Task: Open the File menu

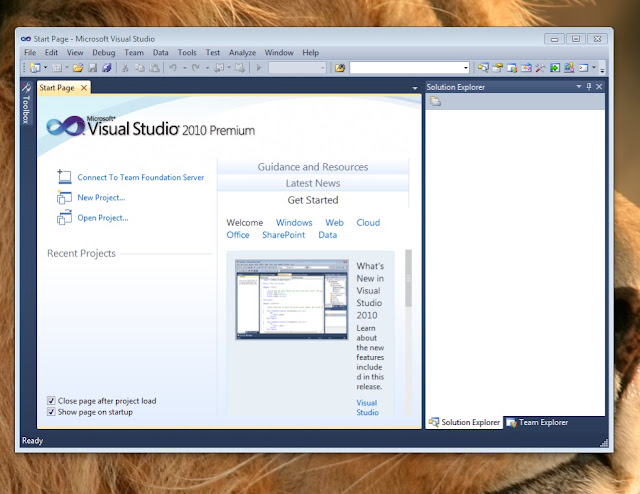Action: [x=30, y=53]
